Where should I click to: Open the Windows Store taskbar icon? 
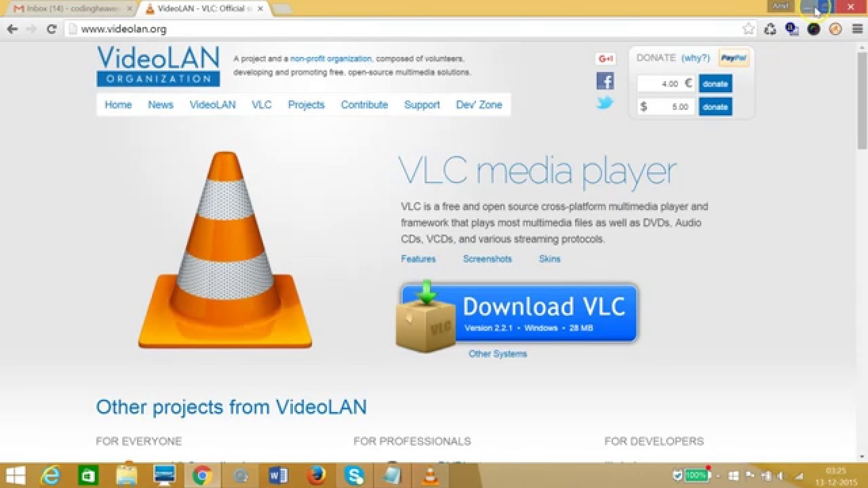[88, 476]
